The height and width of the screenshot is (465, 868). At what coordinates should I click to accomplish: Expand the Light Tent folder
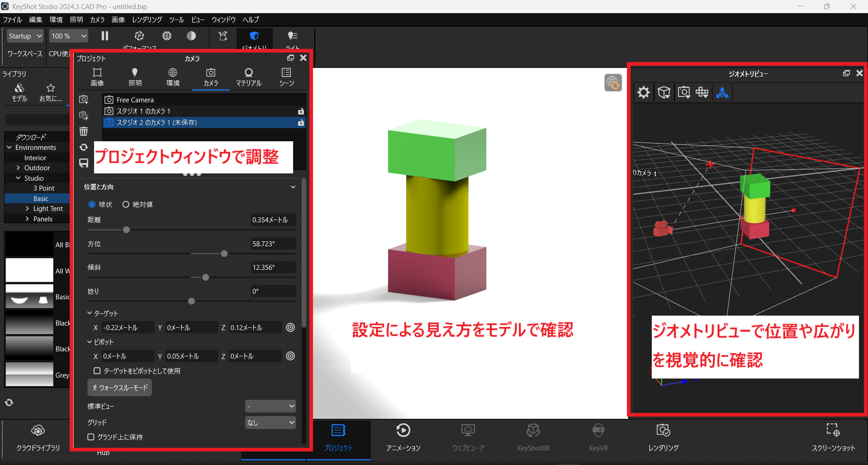point(27,209)
